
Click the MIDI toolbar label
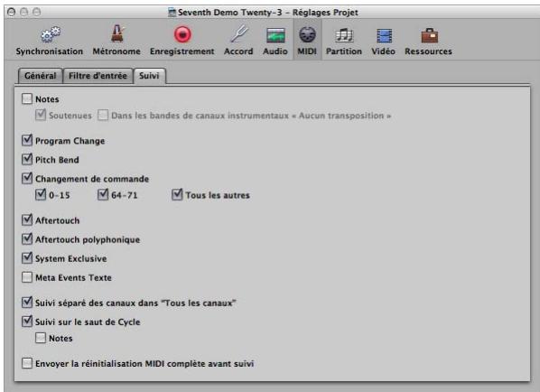pos(307,51)
